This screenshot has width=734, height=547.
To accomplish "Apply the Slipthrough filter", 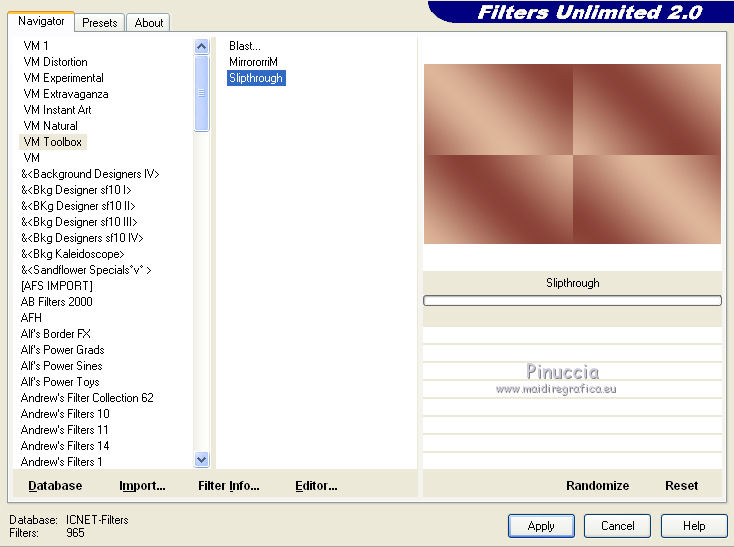I will click(x=541, y=526).
